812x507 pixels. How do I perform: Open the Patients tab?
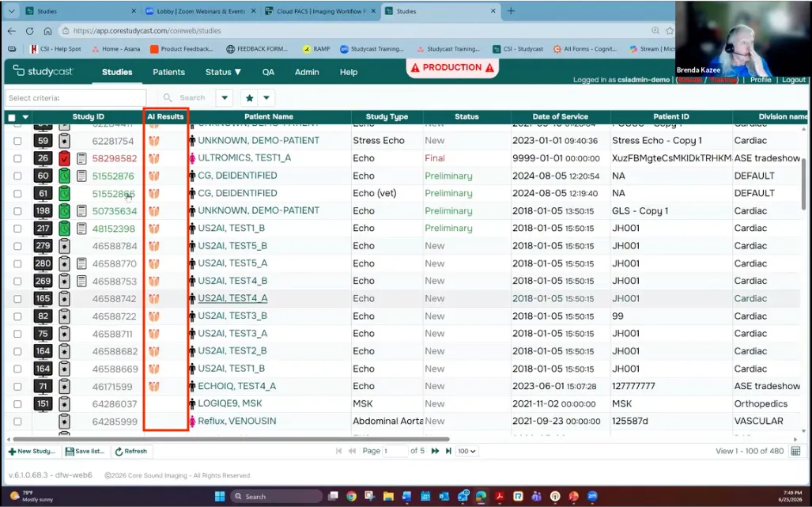169,72
